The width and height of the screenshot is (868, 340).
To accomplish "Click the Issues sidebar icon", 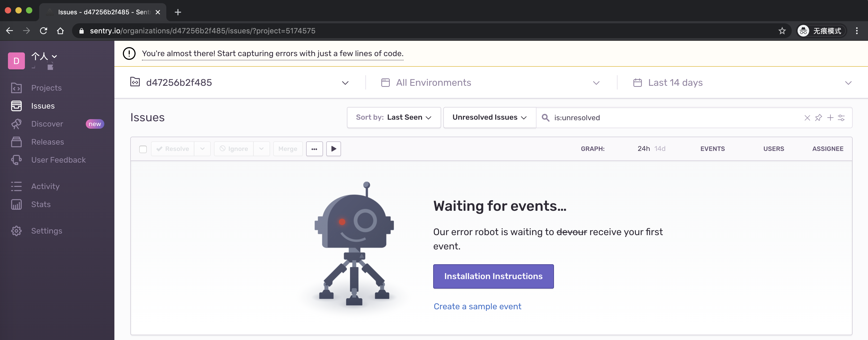I will click(17, 106).
